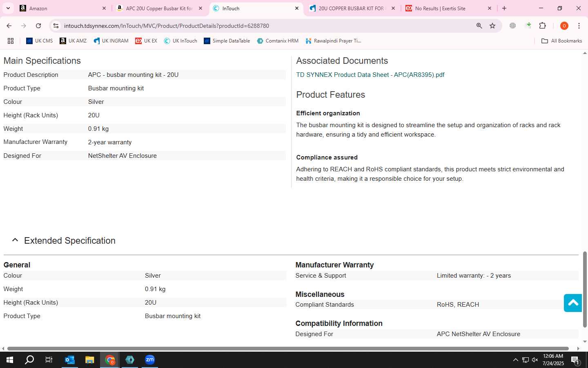The height and width of the screenshot is (368, 588).
Task: Open UK InTouch bookmark
Action: pos(180,41)
